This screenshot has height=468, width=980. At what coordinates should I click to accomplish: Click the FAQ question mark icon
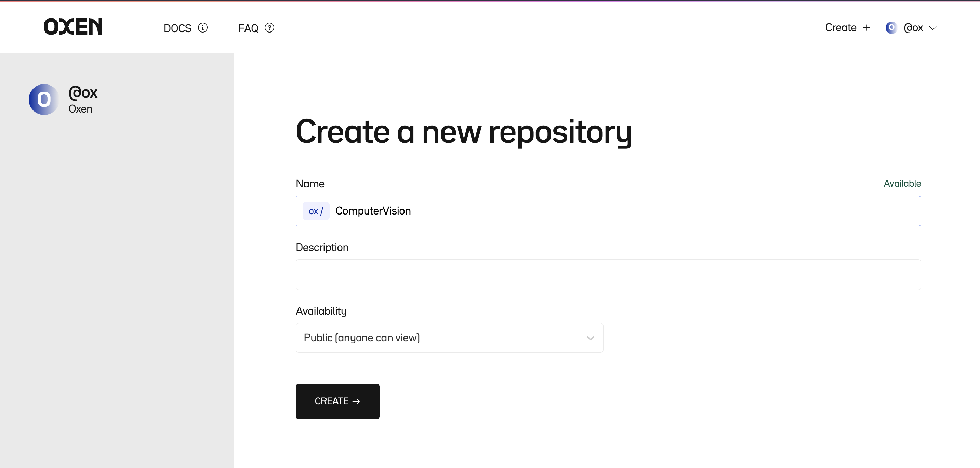(269, 28)
